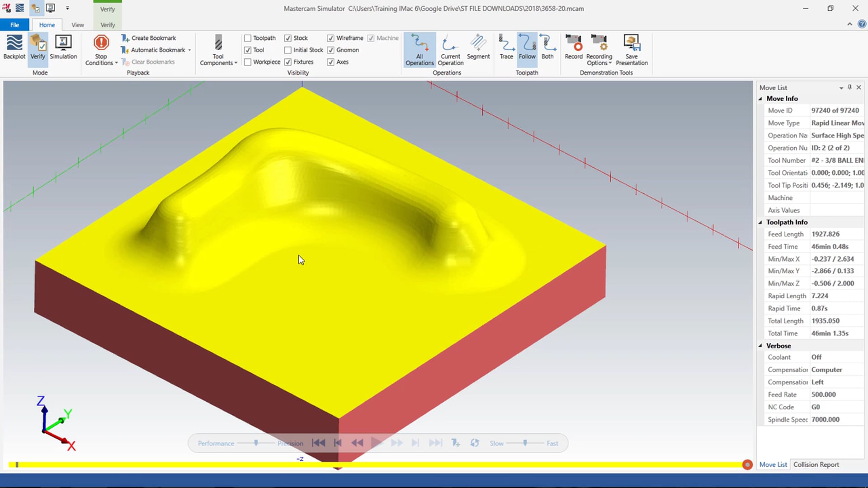Open the Home ribbon tab
Screen dimensions: 868x488
click(x=47, y=25)
